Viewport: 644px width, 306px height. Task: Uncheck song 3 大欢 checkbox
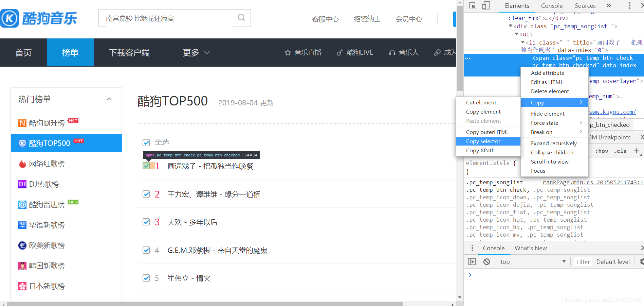(x=146, y=222)
